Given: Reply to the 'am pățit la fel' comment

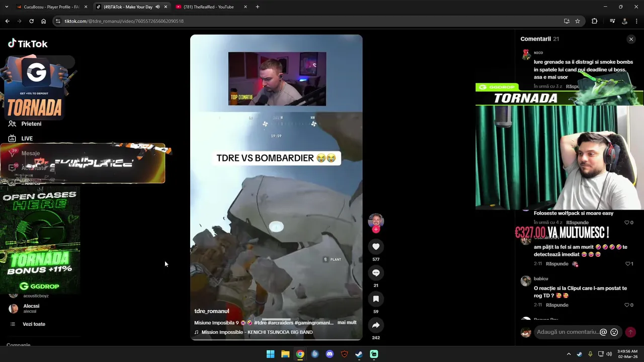Looking at the screenshot, I should coord(557,264).
